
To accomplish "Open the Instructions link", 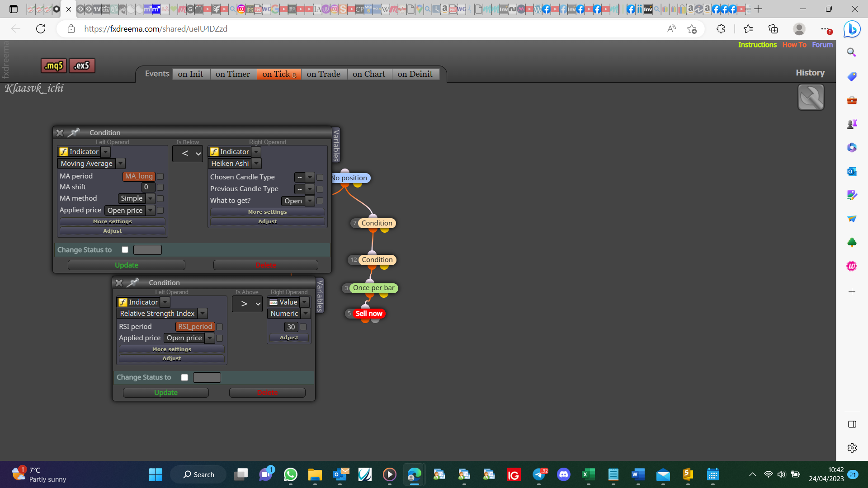I will pos(757,45).
